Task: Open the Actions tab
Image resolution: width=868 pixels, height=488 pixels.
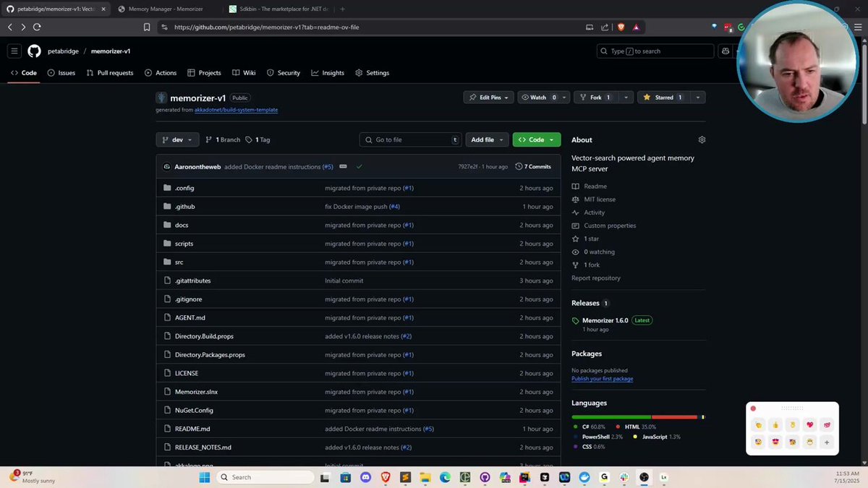Action: point(161,73)
